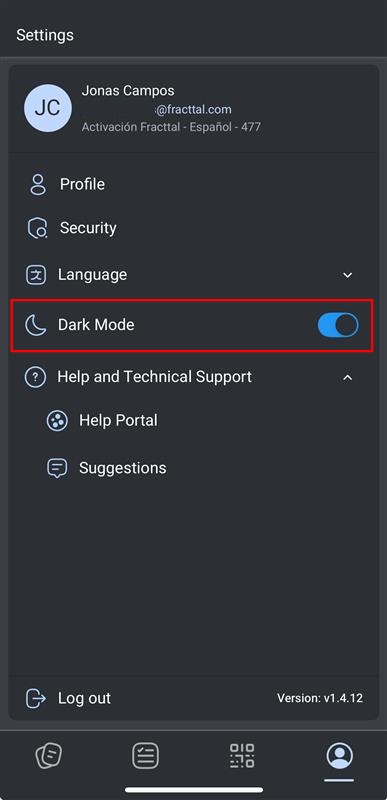The height and width of the screenshot is (800, 387).
Task: Open the stacked cards tab in bottom bar
Action: [x=49, y=756]
